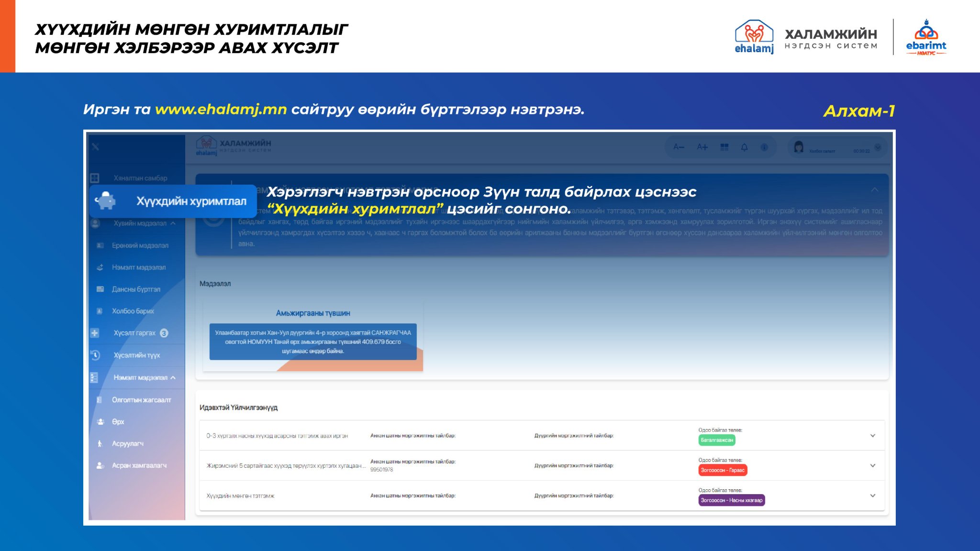Click the A- decrease font size icon
The image size is (980, 551).
point(679,147)
